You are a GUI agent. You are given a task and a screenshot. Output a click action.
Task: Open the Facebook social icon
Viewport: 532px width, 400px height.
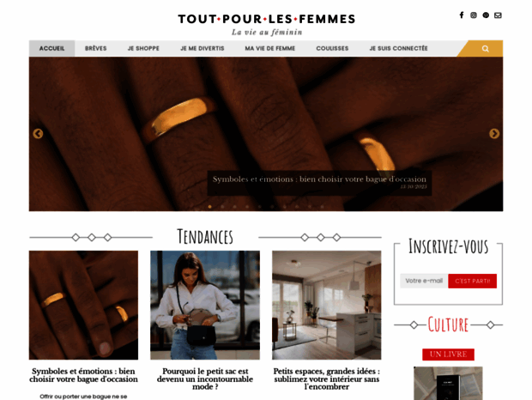462,15
